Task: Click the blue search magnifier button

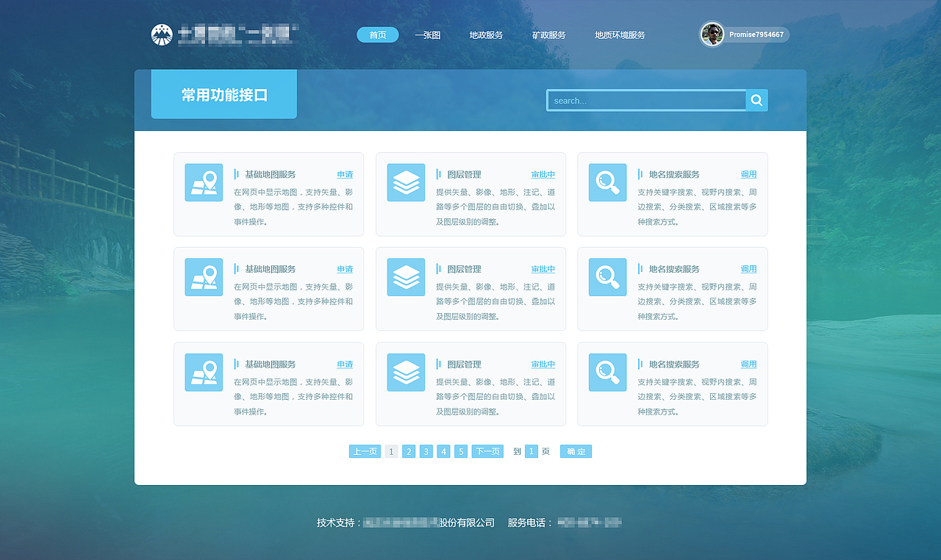Action: click(x=756, y=100)
